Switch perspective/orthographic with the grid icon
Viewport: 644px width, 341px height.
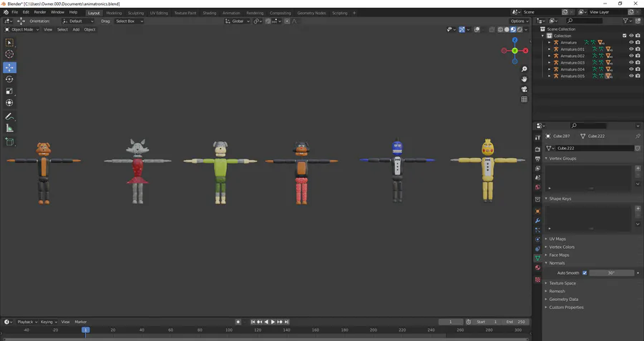(524, 99)
